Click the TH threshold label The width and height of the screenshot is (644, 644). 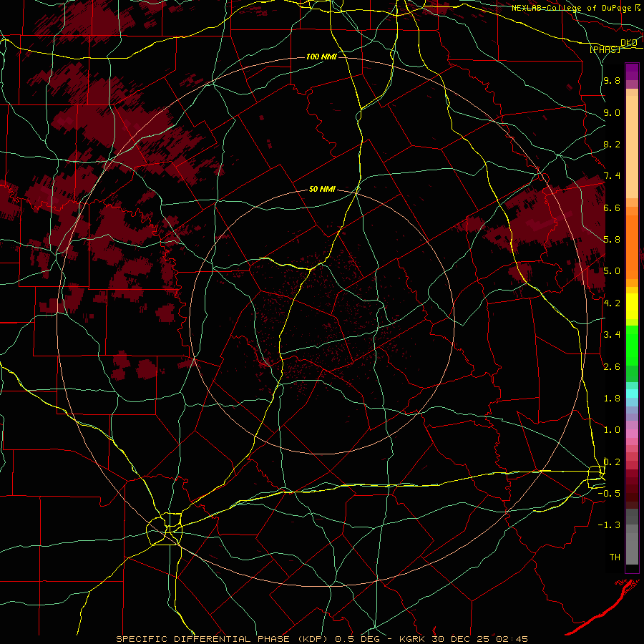(x=615, y=557)
